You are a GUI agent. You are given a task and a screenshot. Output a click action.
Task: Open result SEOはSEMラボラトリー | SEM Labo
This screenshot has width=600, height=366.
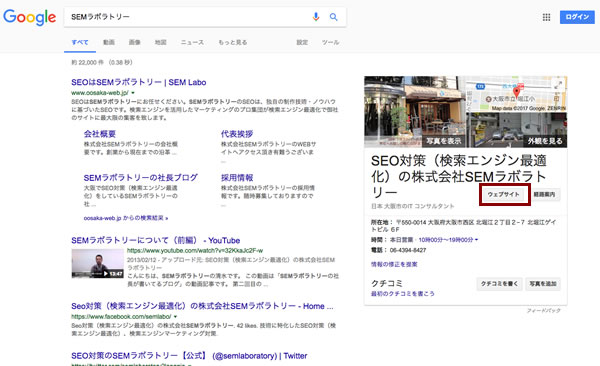tap(139, 82)
